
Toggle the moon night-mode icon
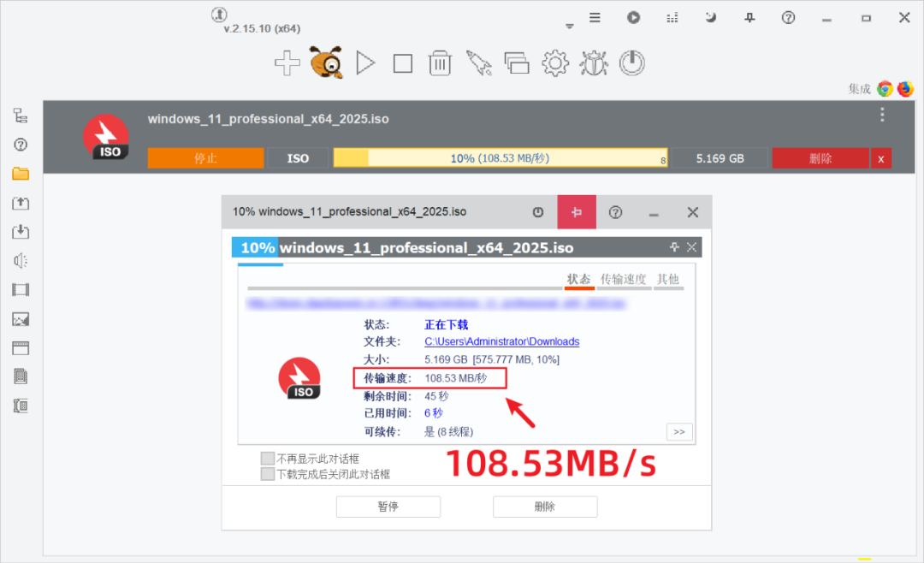[711, 18]
